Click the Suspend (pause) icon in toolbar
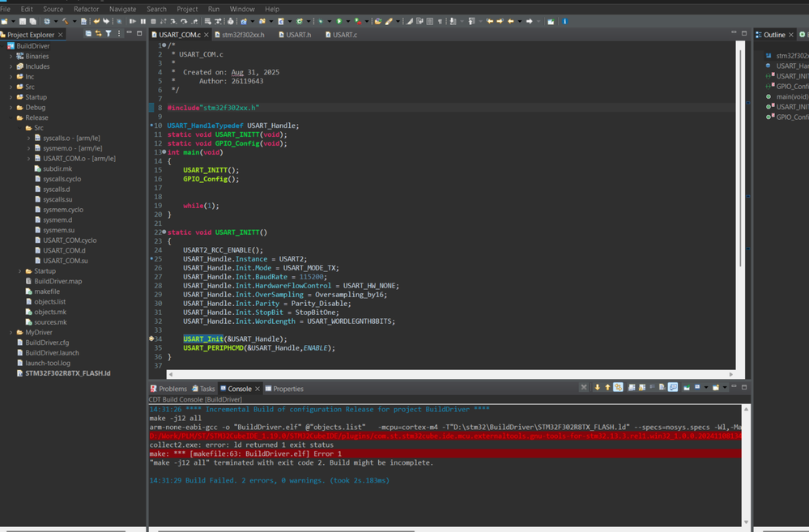The image size is (809, 532). [143, 22]
